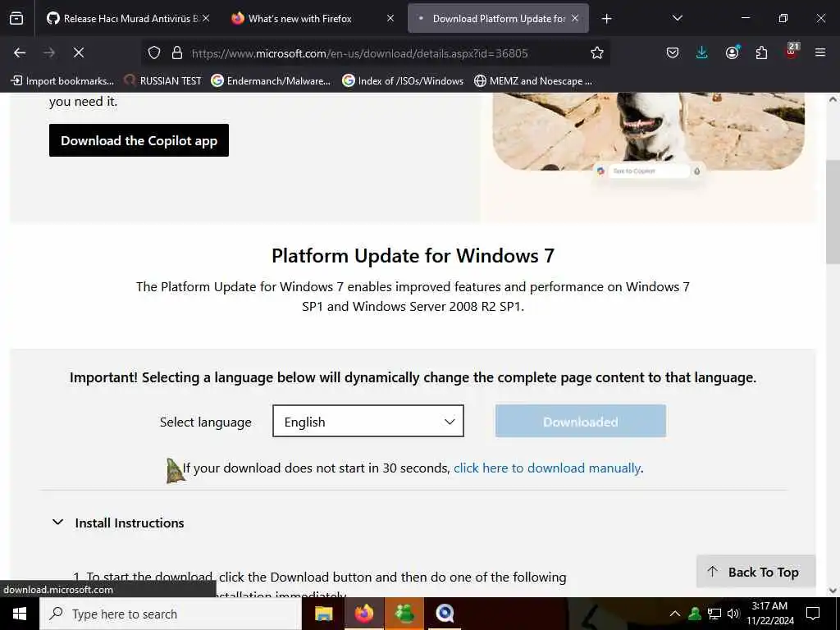Open Firefox View list-all-tabs icon

(16, 19)
